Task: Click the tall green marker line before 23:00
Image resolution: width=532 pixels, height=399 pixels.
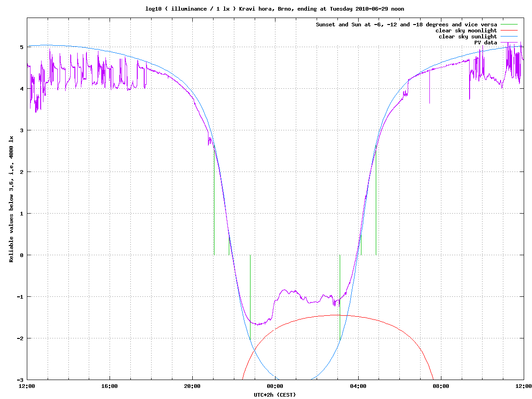Action: (x=250, y=297)
